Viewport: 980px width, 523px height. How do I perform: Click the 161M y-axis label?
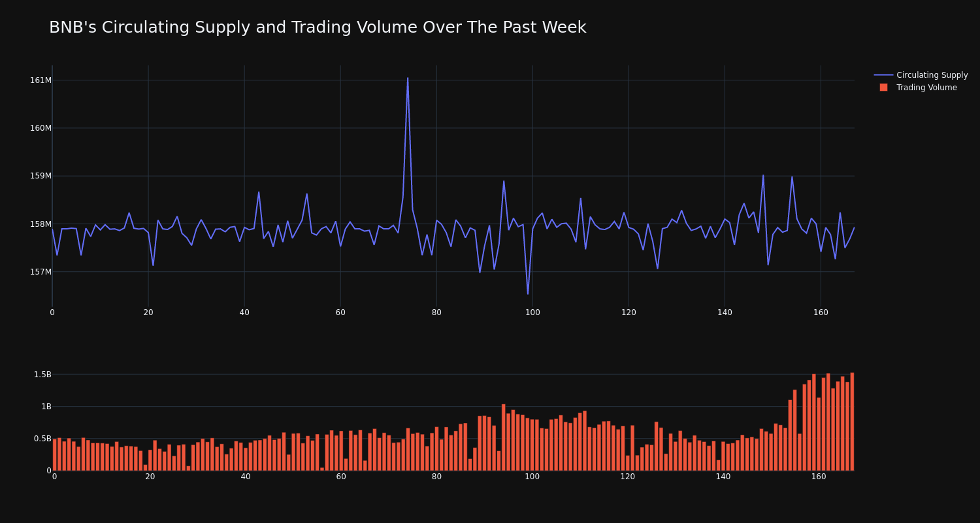click(41, 80)
